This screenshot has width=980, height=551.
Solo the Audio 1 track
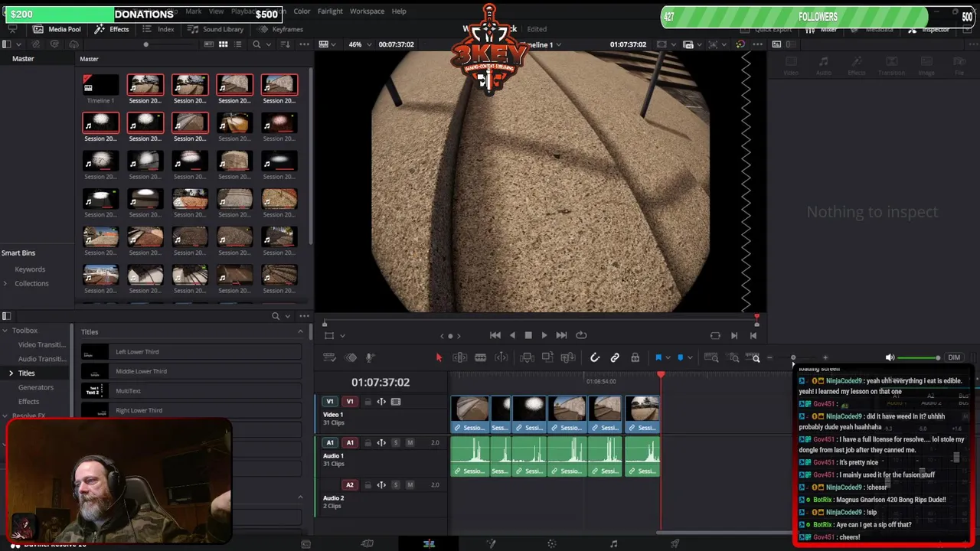pos(396,442)
